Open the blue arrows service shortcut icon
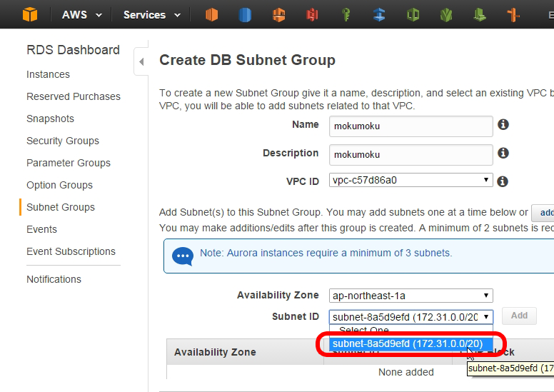This screenshot has height=392, width=554. [x=379, y=15]
